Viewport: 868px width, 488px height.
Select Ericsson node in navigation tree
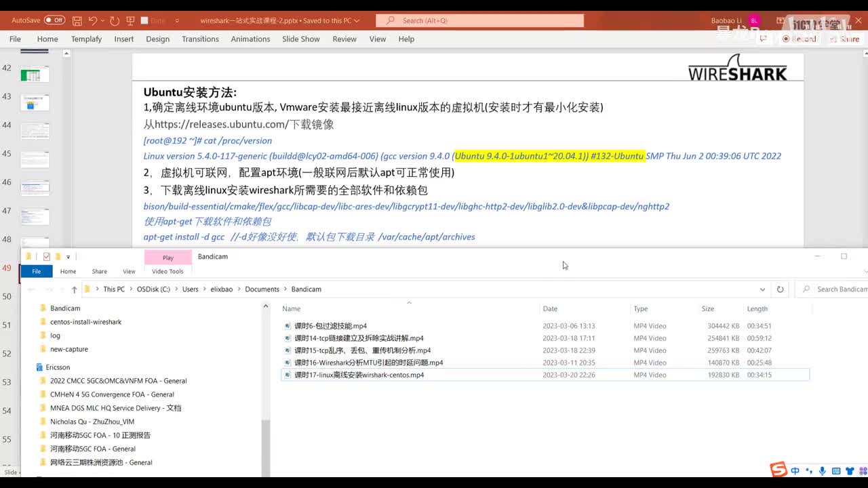58,367
